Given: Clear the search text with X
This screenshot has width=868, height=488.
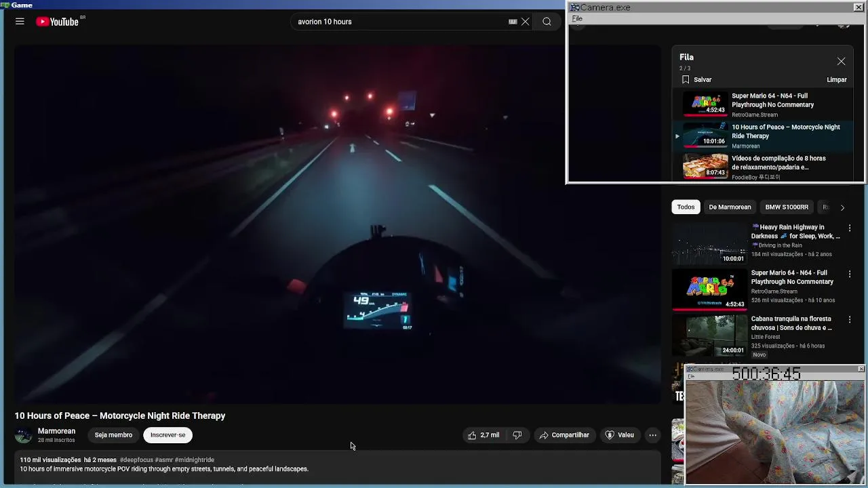Looking at the screenshot, I should (x=525, y=22).
